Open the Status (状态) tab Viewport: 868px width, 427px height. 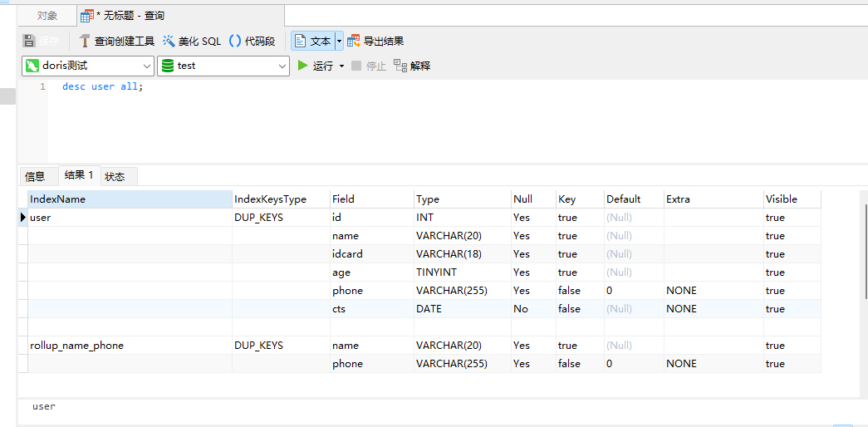click(x=115, y=176)
